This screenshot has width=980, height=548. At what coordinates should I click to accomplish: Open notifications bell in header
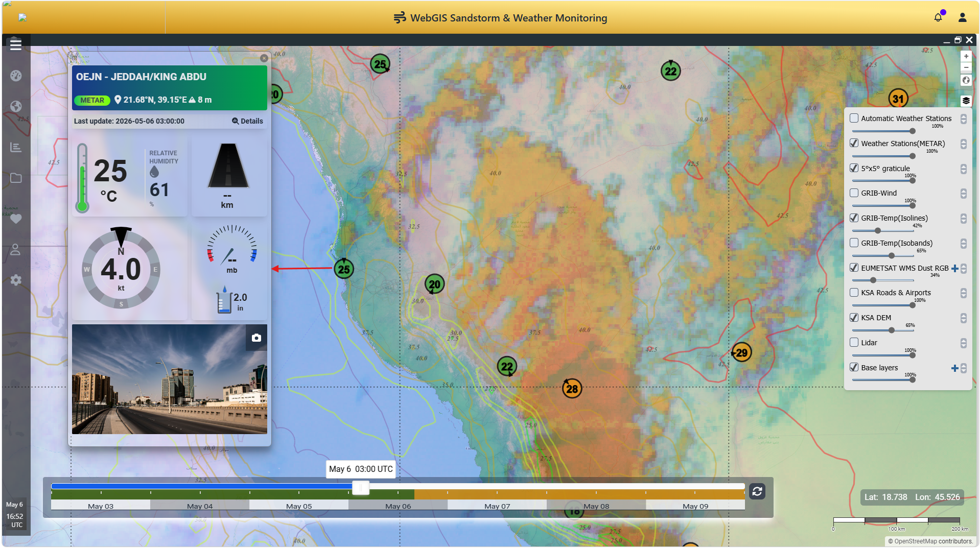pos(938,17)
